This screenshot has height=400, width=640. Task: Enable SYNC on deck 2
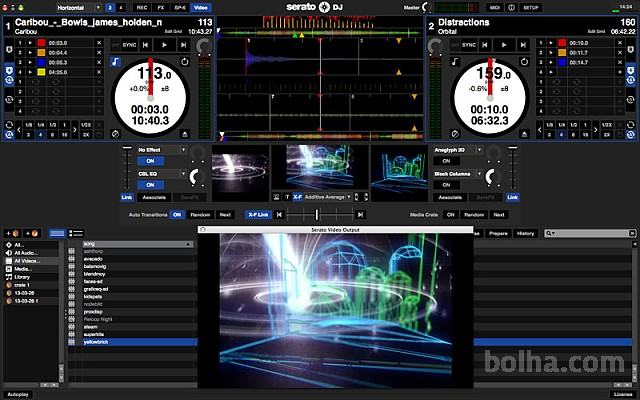click(469, 45)
